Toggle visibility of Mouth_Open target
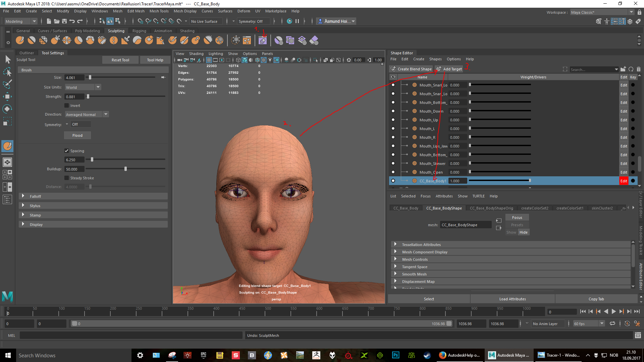 (x=393, y=172)
